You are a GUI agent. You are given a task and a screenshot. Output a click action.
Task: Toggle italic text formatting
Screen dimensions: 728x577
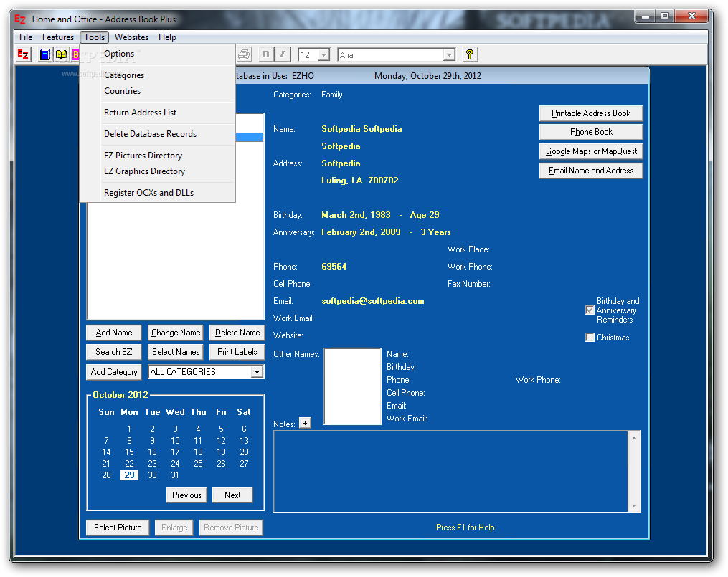coord(283,54)
